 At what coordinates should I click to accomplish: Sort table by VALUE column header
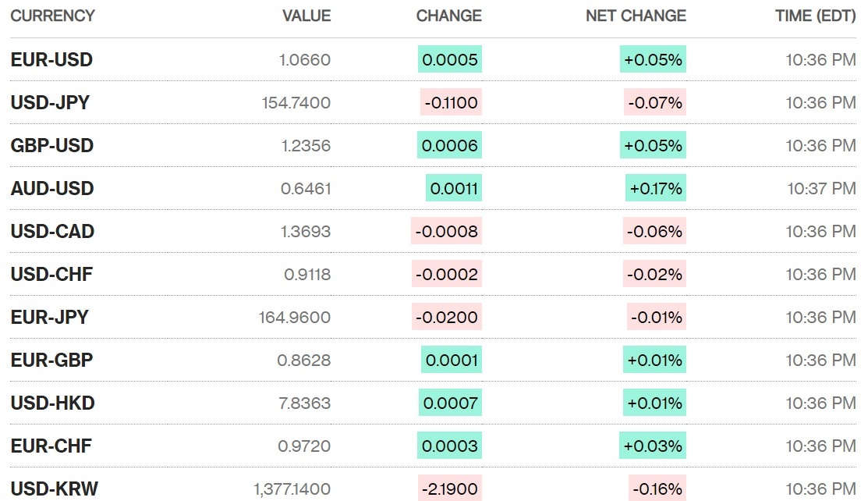pyautogui.click(x=306, y=16)
